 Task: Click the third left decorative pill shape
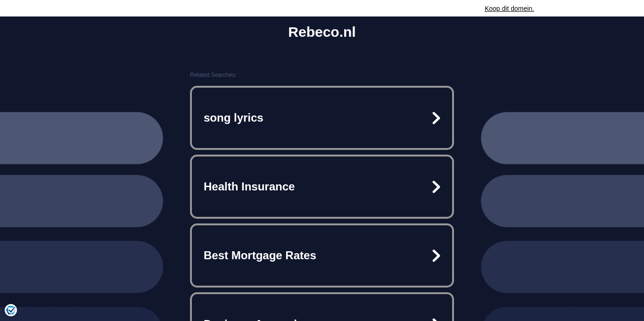[x=80, y=267]
